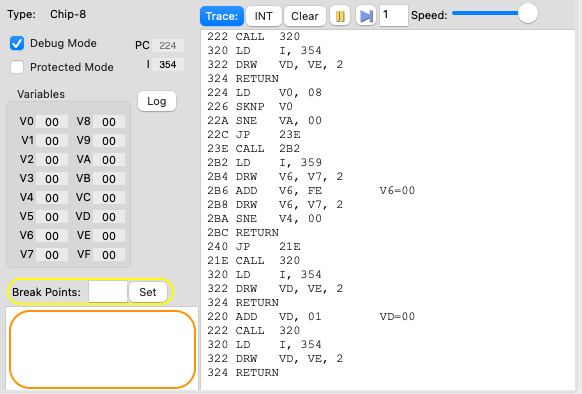Viewport: 582px width, 394px height.
Task: Click the step-forward icon button
Action: click(x=366, y=16)
